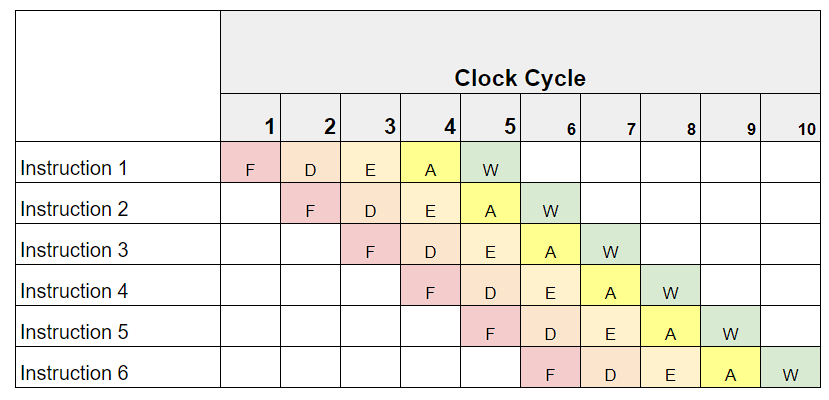Image resolution: width=829 pixels, height=400 pixels.
Task: Select the Instruction 2 row label
Action: [75, 209]
